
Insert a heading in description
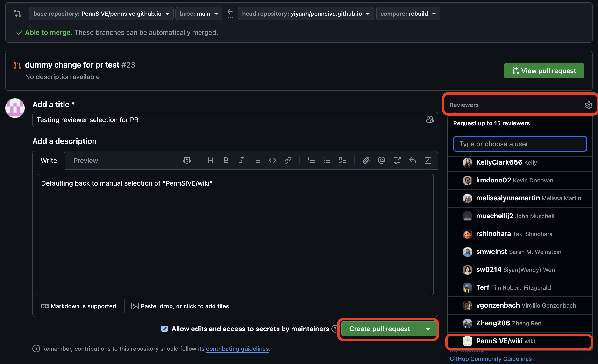click(210, 160)
